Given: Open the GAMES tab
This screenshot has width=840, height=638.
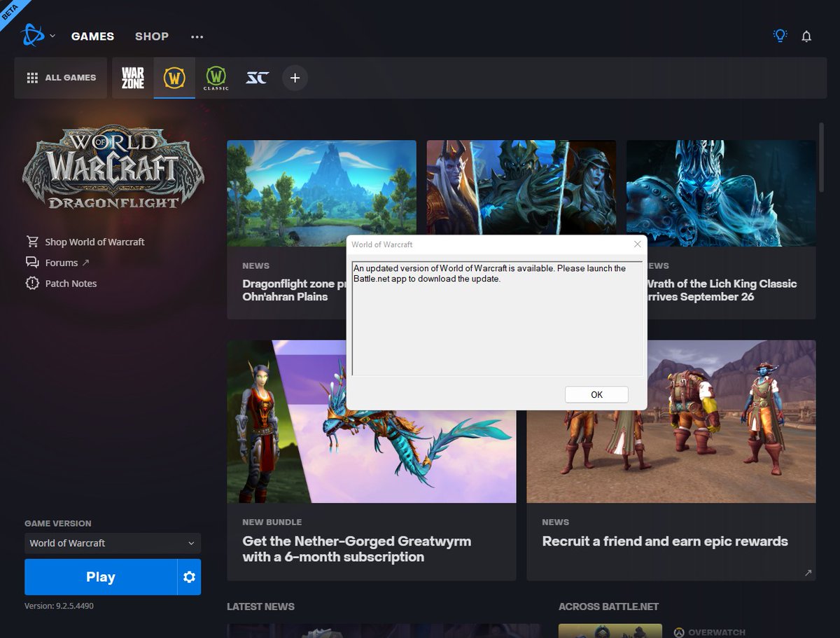Looking at the screenshot, I should tap(92, 36).
